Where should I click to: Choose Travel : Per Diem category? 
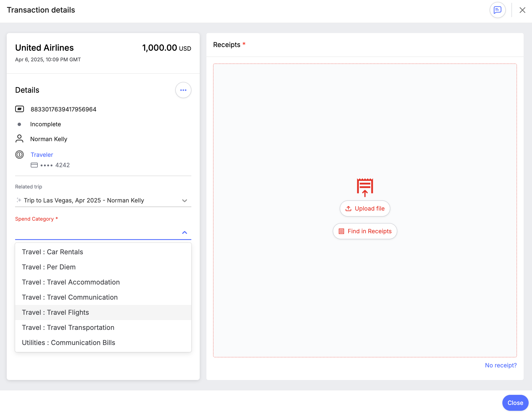pos(103,267)
